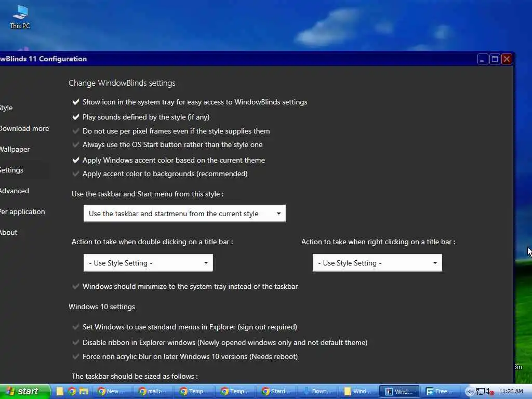Viewport: 532px width, 399px height.
Task: Open the About section
Action: [8, 232]
